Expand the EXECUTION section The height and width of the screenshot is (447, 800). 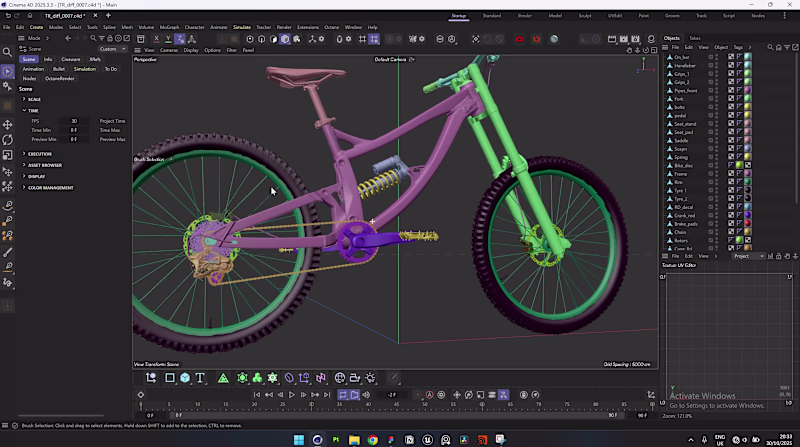[x=24, y=154]
